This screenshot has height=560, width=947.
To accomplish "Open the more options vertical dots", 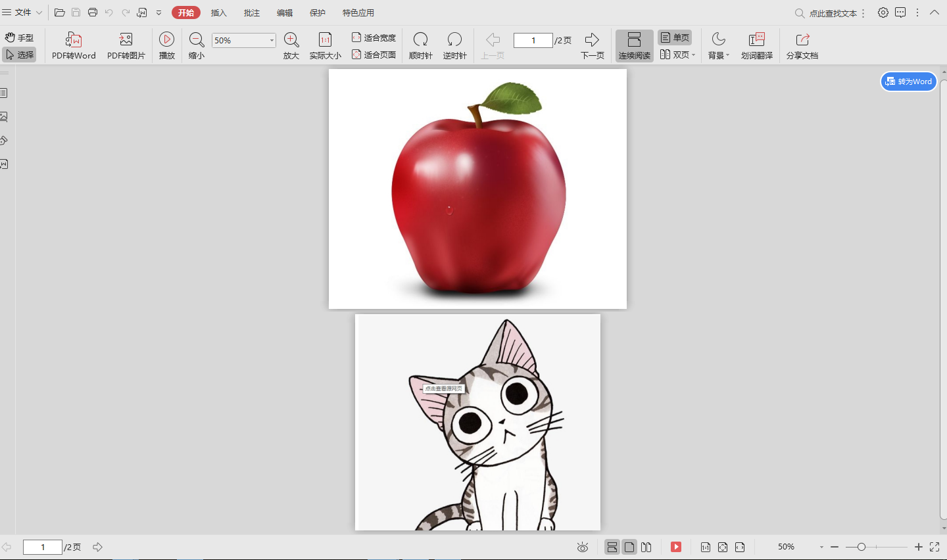I will (x=917, y=12).
